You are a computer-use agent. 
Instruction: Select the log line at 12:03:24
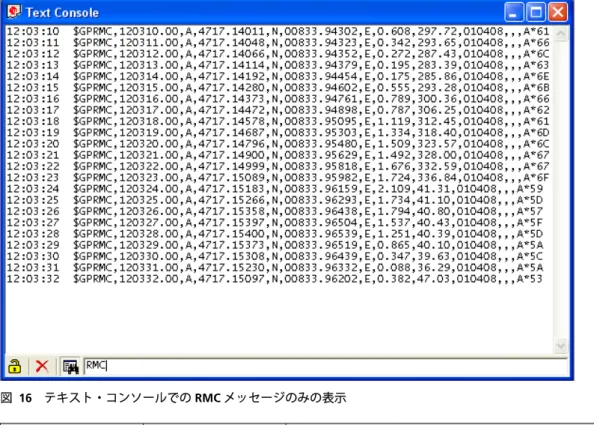point(275,189)
